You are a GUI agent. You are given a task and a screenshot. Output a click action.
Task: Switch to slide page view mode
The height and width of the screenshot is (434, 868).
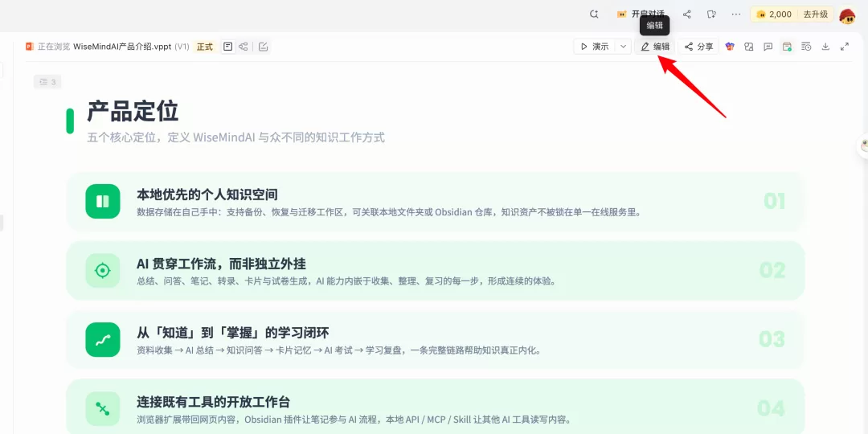[x=227, y=47]
